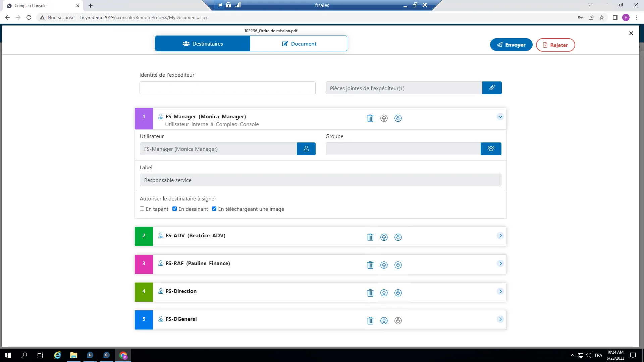The width and height of the screenshot is (644, 362).
Task: Open a new browser tab
Action: click(x=91, y=6)
